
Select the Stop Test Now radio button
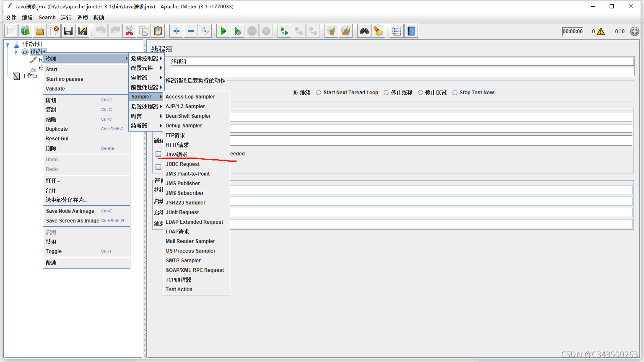(455, 93)
